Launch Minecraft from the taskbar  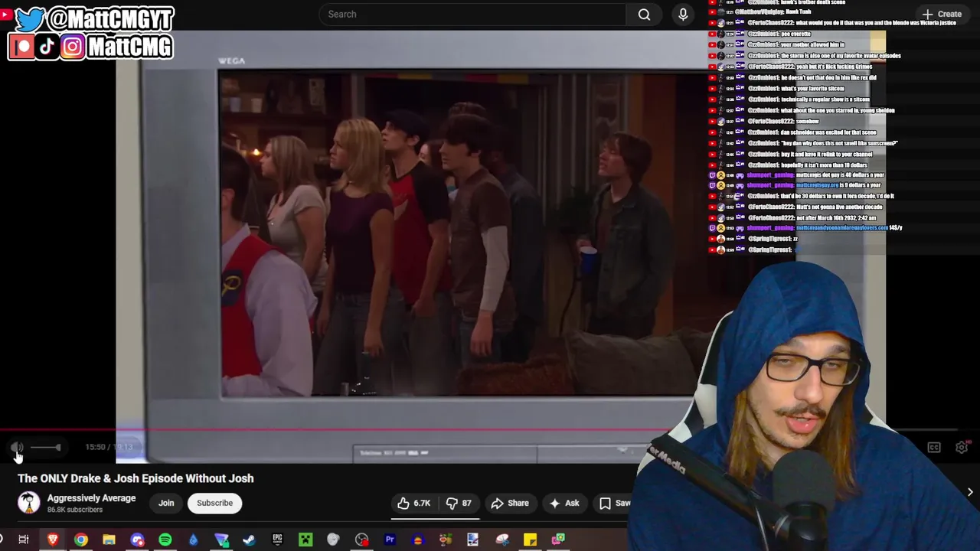coord(305,540)
